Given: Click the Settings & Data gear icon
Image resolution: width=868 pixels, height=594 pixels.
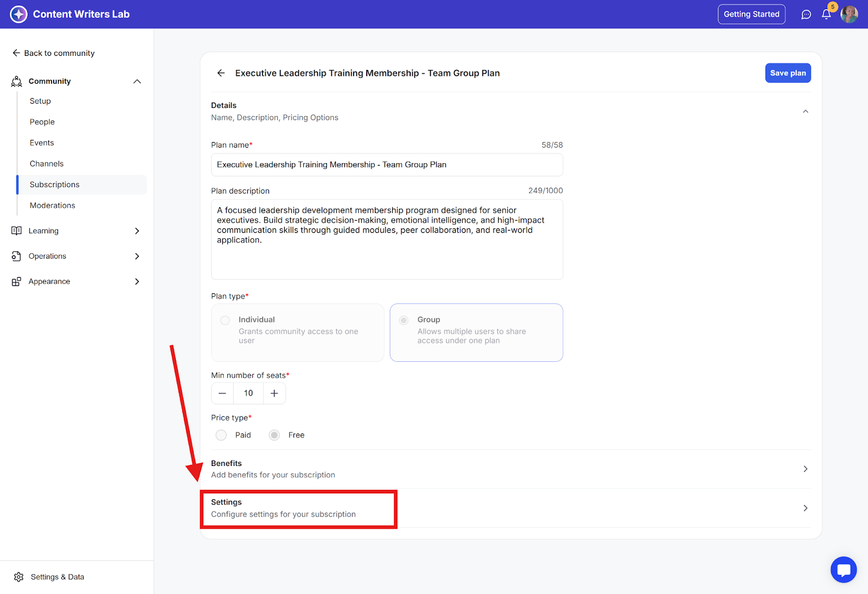Looking at the screenshot, I should tap(19, 577).
